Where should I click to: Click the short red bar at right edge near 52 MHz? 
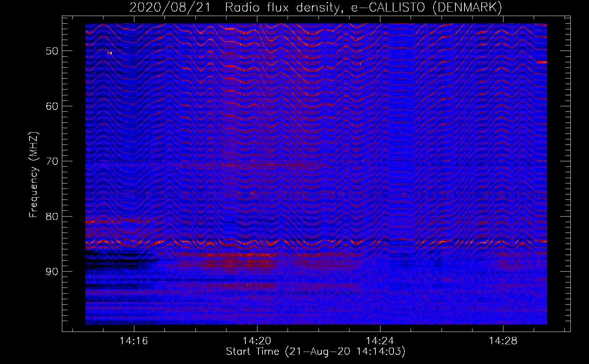coord(542,62)
